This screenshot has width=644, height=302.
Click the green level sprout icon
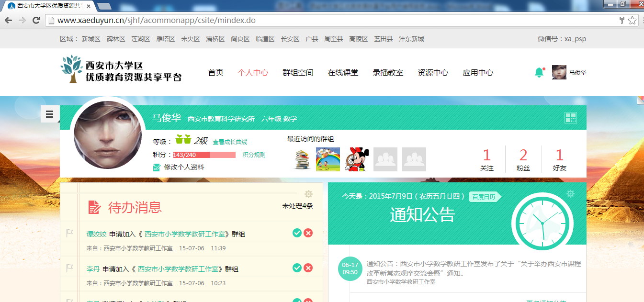[x=183, y=139]
